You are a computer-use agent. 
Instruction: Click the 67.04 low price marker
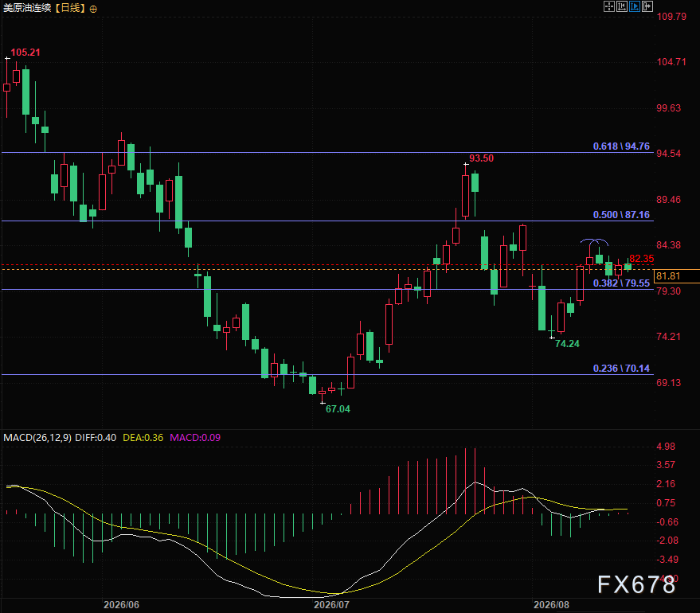click(x=338, y=408)
